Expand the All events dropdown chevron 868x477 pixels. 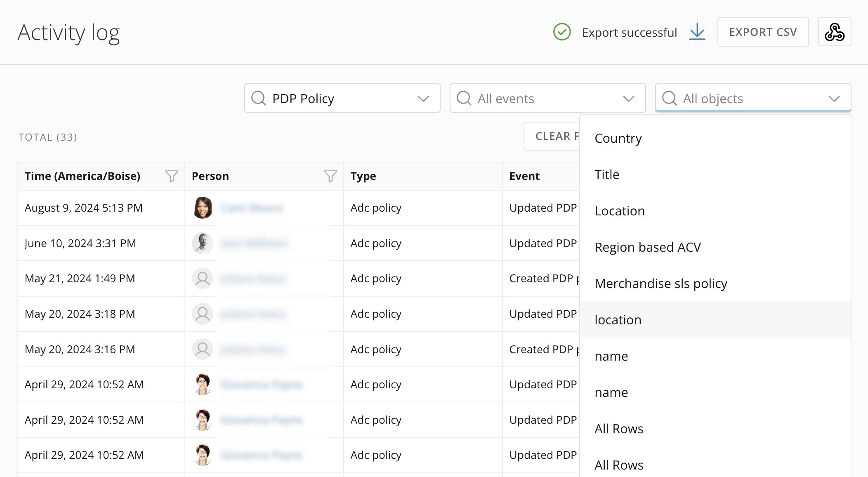point(628,99)
